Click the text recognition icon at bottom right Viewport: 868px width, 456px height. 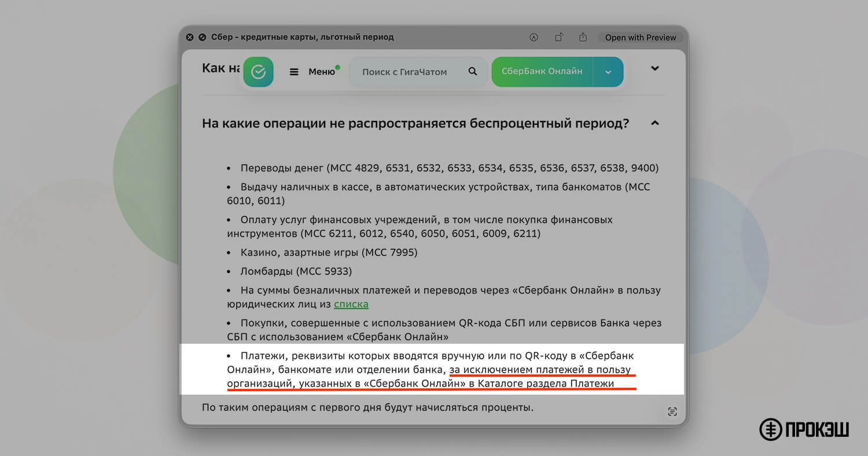pyautogui.click(x=672, y=411)
